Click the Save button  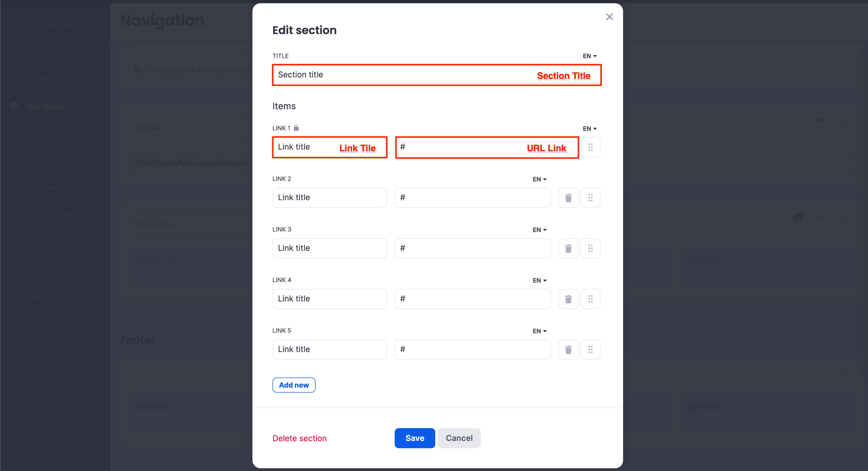pyautogui.click(x=414, y=438)
